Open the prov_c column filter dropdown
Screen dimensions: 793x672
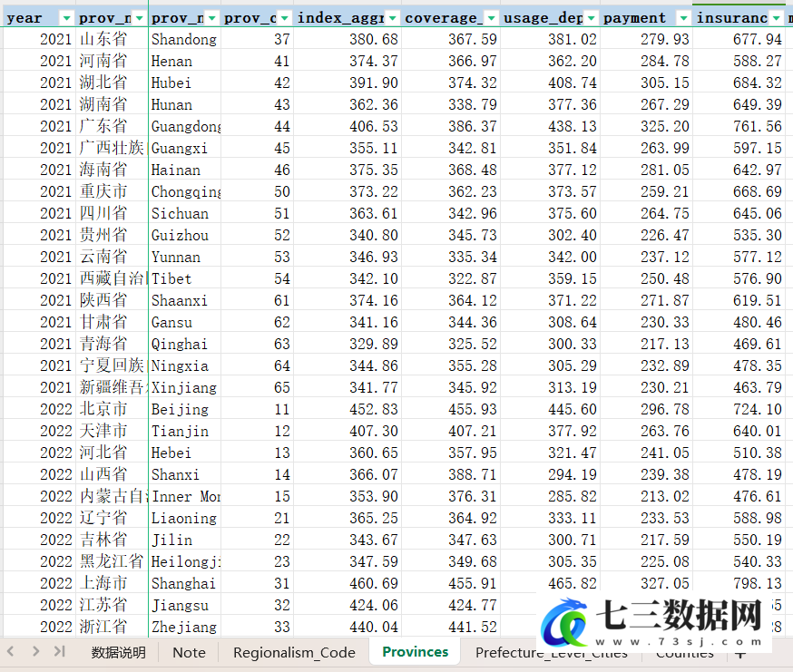285,19
